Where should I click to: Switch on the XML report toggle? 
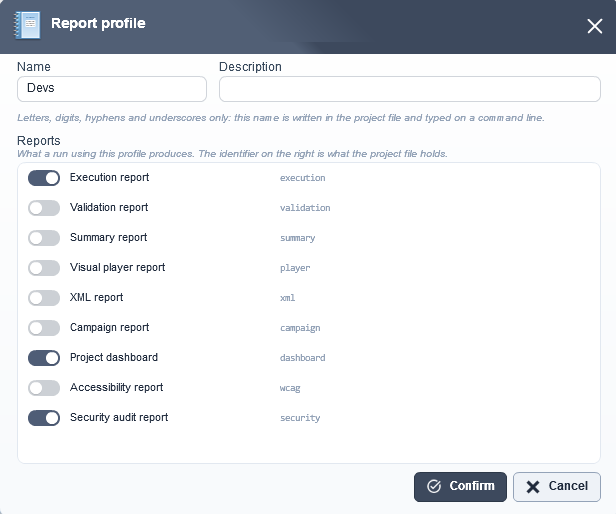[44, 298]
